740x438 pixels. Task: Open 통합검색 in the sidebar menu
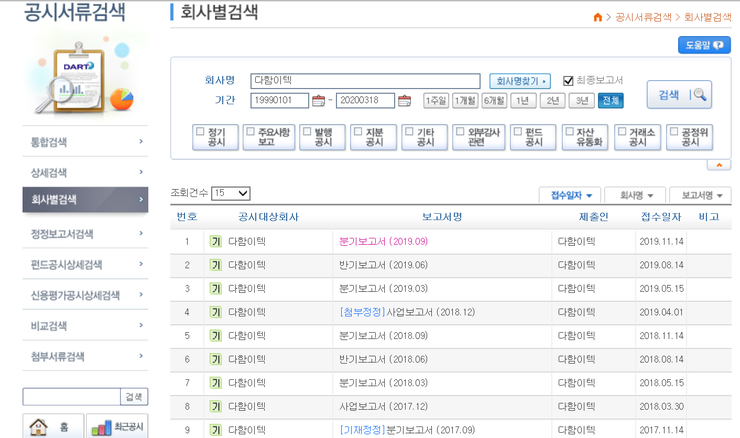[85, 142]
